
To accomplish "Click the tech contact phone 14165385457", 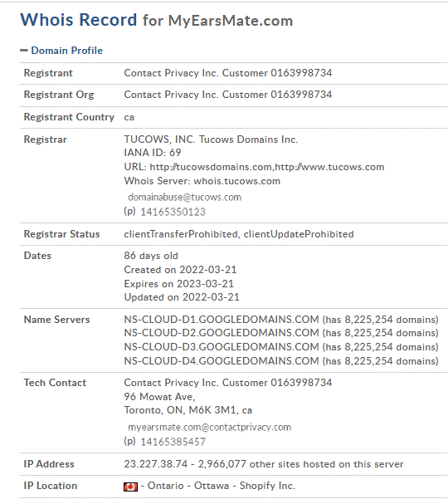I will pos(173,442).
